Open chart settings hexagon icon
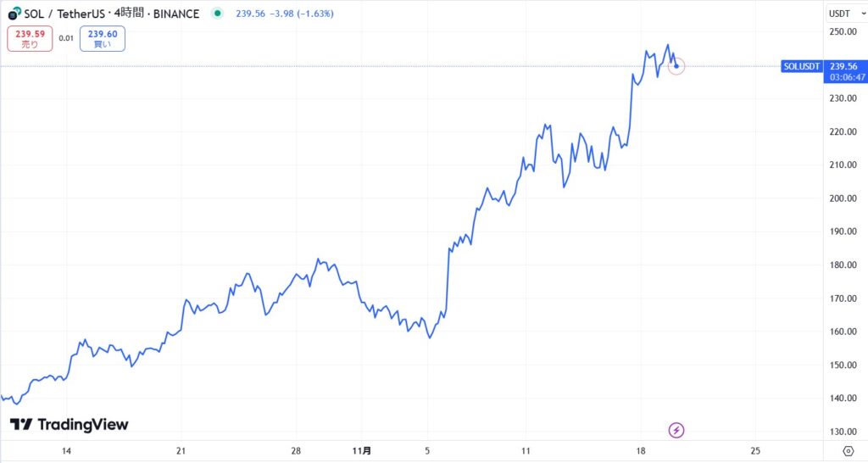This screenshot has width=868, height=463. [x=849, y=451]
